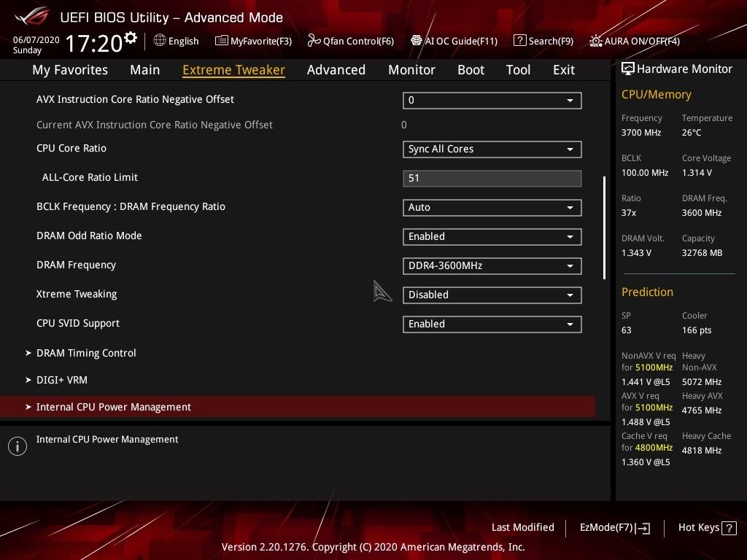Click the 3700 MHz frequency value
The width and height of the screenshot is (747, 560).
(641, 133)
